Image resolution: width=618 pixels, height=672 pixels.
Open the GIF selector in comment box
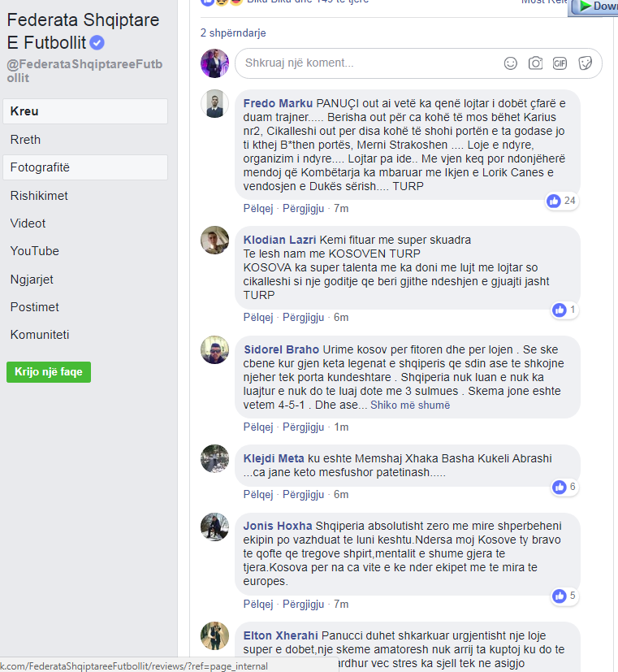[560, 63]
